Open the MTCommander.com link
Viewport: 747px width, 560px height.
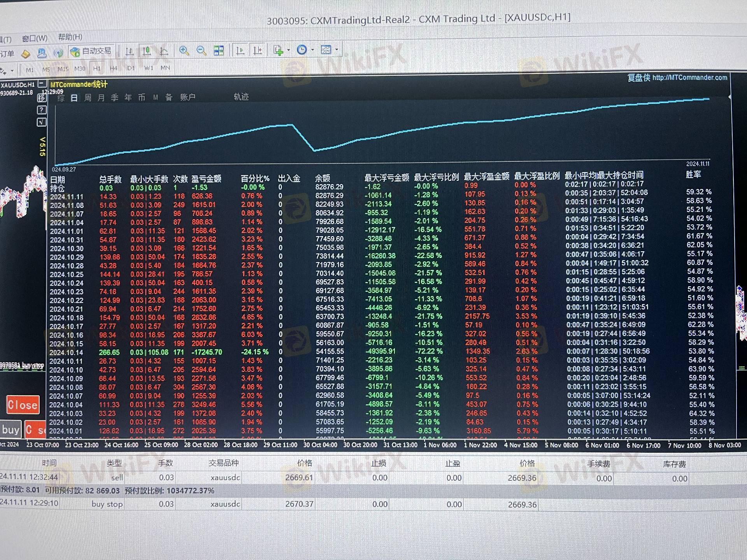click(x=690, y=77)
